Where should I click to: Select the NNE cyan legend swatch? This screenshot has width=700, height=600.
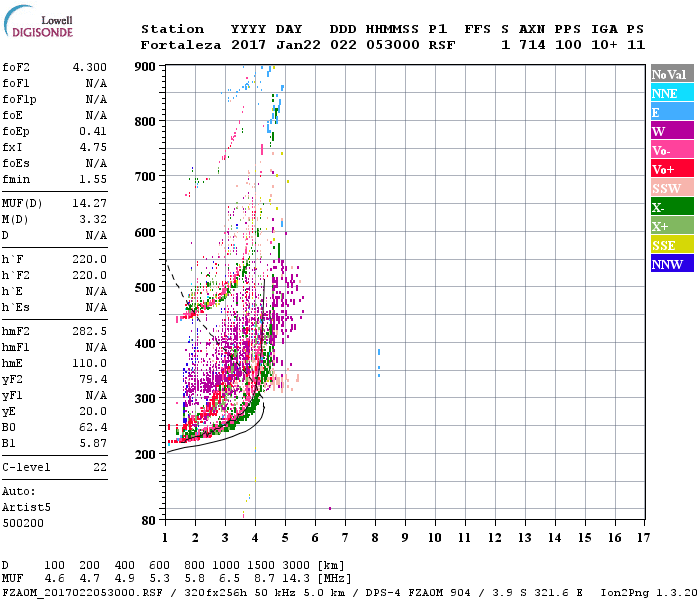[672, 93]
